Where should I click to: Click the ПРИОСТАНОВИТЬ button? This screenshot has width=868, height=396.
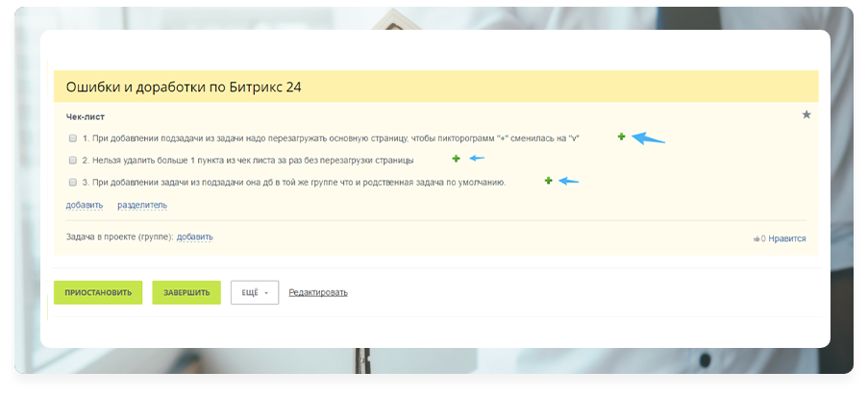point(98,292)
